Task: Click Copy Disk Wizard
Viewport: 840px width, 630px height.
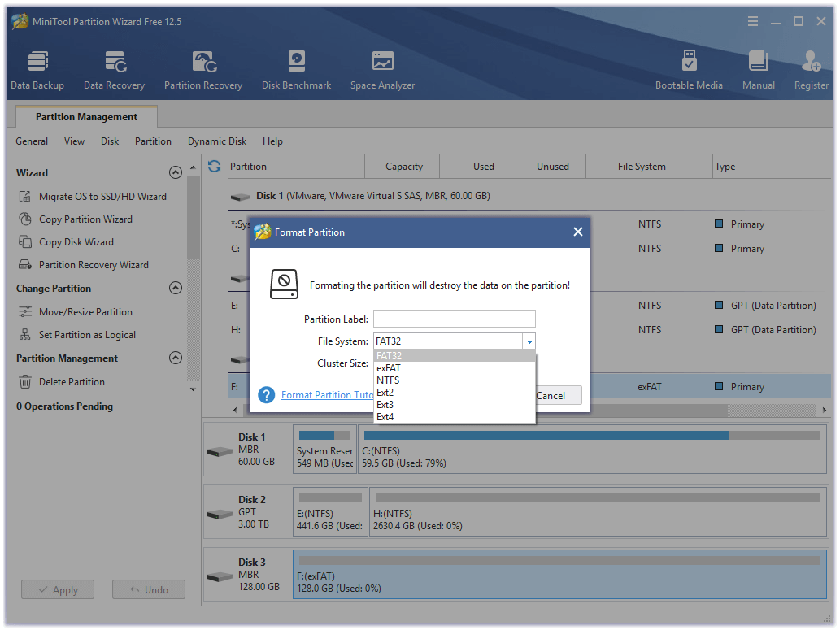Action: pos(76,242)
